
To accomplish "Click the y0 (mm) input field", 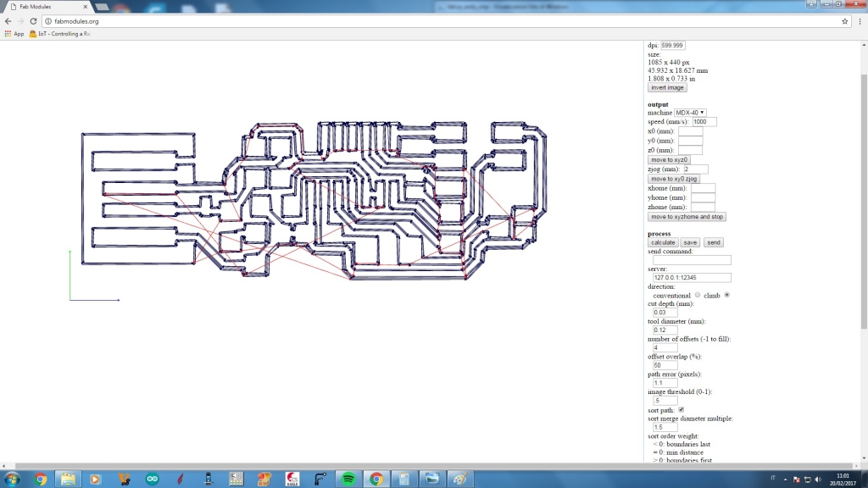I will click(690, 141).
